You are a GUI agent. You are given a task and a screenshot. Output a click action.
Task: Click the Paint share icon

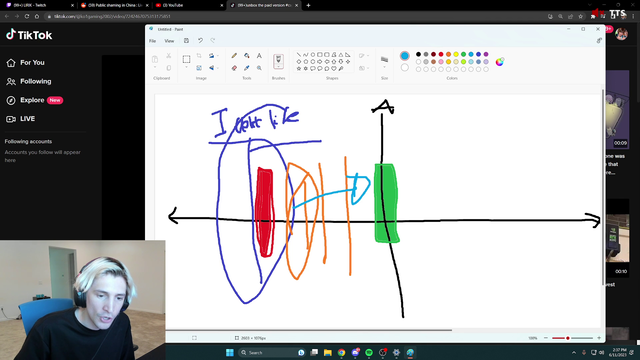599,40
